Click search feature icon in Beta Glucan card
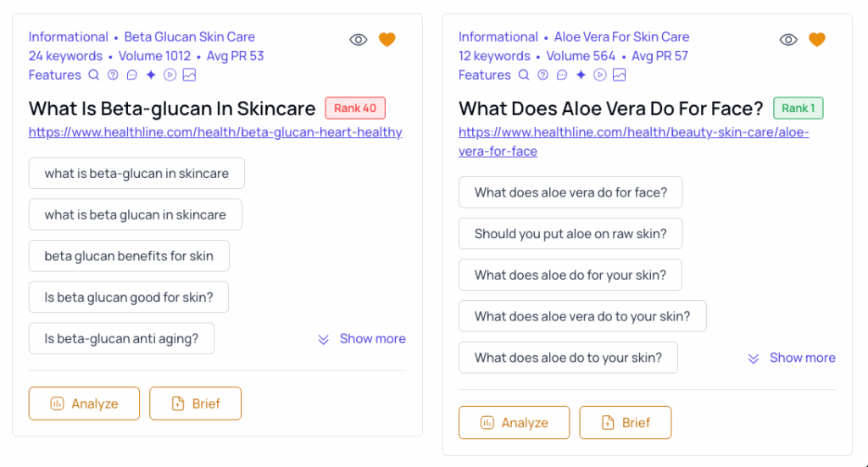The image size is (868, 467). coord(94,75)
